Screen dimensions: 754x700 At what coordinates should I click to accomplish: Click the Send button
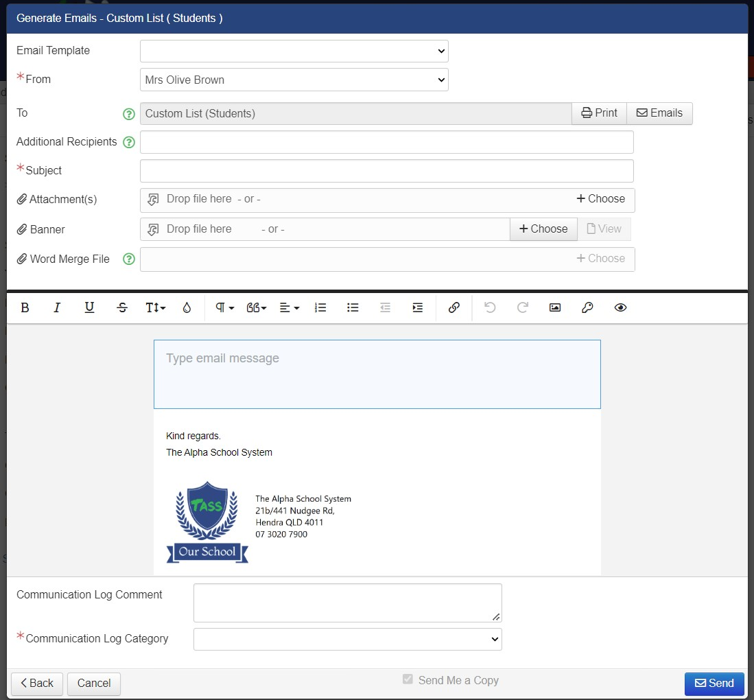coord(714,684)
